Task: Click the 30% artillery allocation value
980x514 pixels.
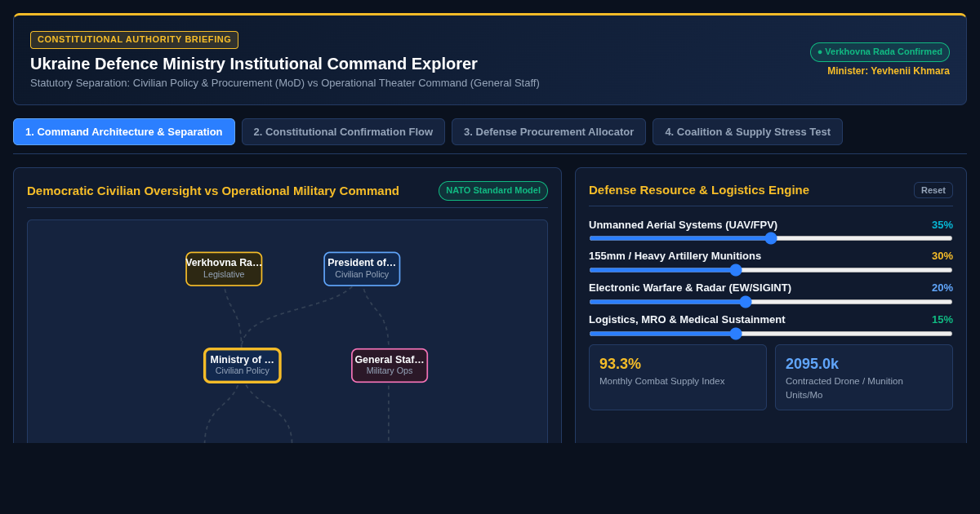Action: 942,255
